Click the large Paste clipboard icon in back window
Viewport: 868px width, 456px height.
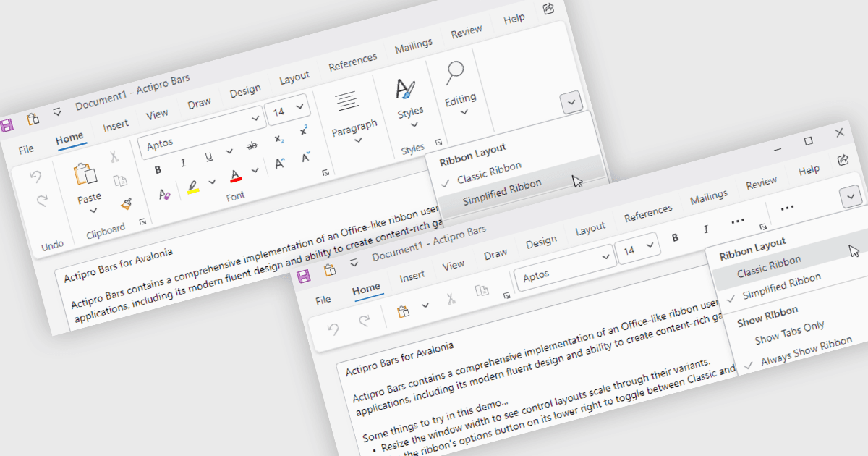pyautogui.click(x=85, y=174)
